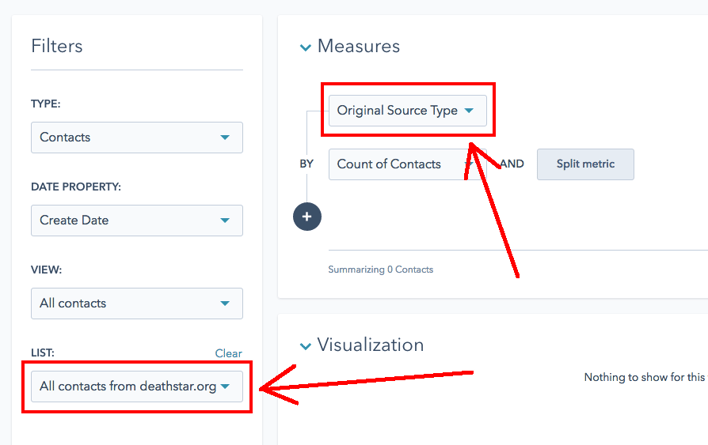Click the AND label next to Split metric
Screen dimensions: 708x445
[512, 164]
